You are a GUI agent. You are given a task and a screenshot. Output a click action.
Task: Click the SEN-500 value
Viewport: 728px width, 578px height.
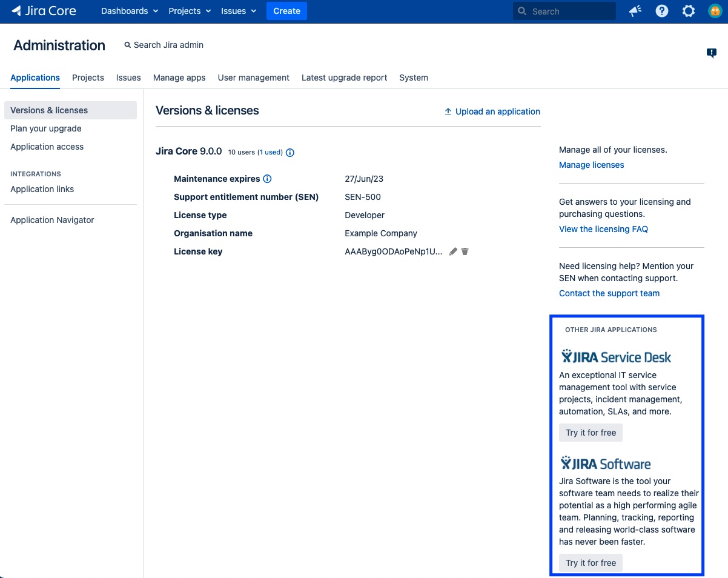(x=363, y=197)
